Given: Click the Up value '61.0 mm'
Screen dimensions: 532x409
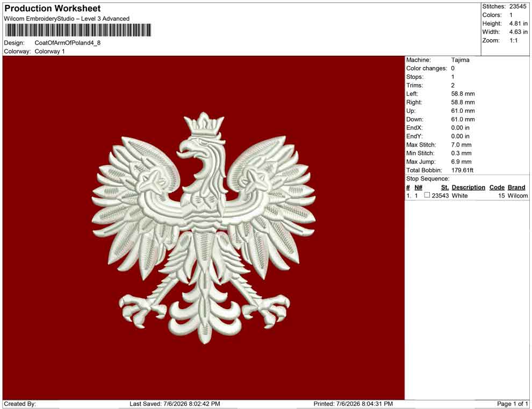Looking at the screenshot, I should 463,111.
